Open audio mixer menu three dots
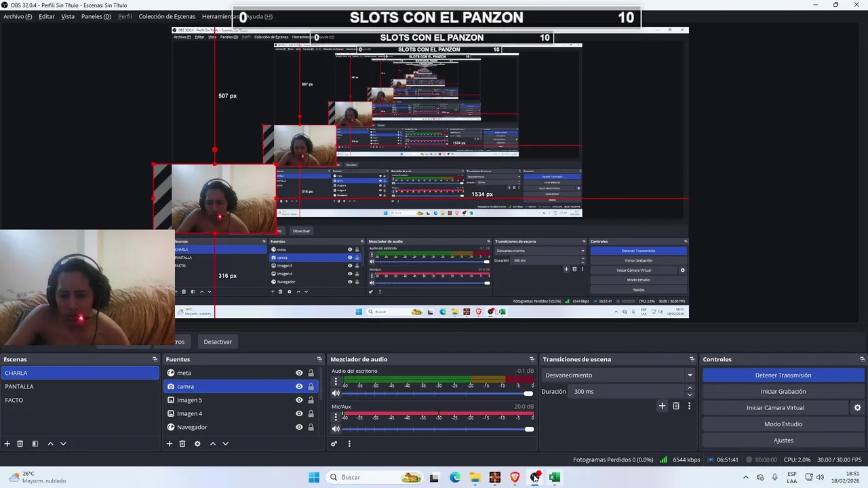Image resolution: width=868 pixels, height=488 pixels. coord(349,444)
